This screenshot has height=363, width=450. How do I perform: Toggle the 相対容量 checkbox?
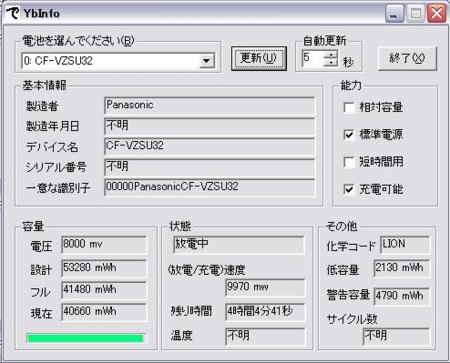[349, 108]
